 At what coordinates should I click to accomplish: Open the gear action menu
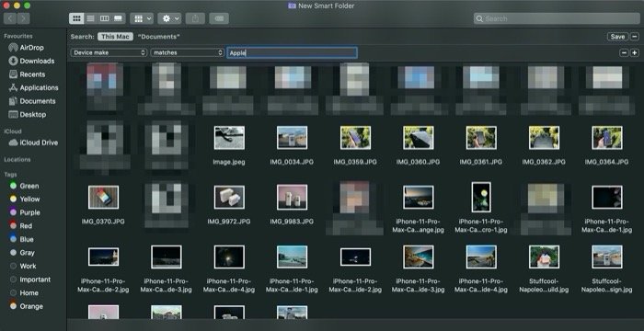point(169,18)
